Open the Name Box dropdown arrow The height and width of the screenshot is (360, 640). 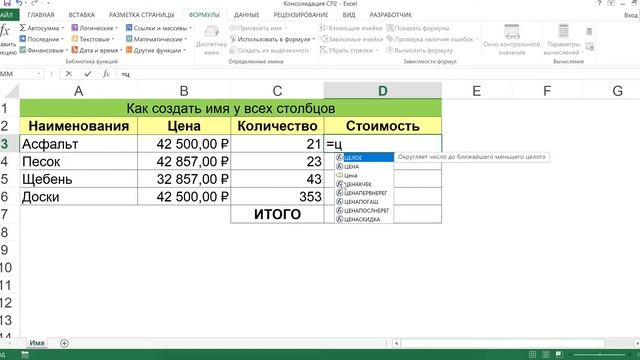39,74
